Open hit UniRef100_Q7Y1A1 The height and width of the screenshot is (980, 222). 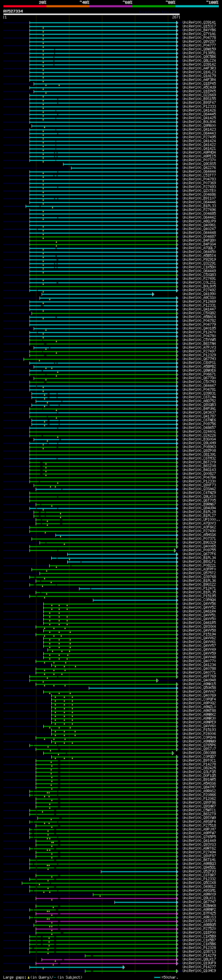199,34
